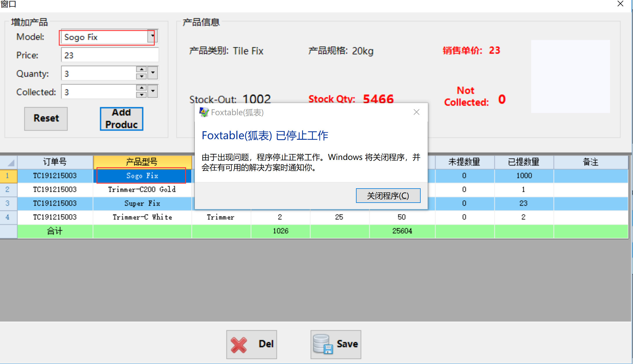Click the Add Product button

[x=121, y=118]
